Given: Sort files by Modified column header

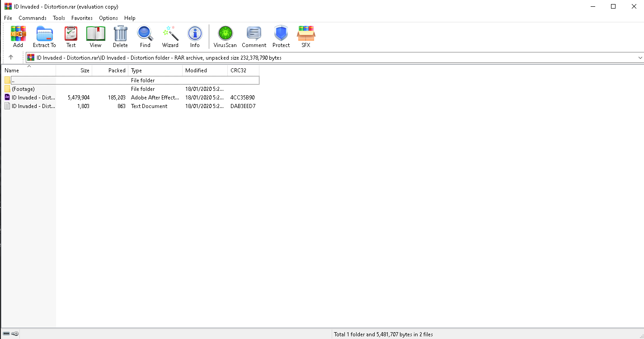Looking at the screenshot, I should (x=205, y=70).
